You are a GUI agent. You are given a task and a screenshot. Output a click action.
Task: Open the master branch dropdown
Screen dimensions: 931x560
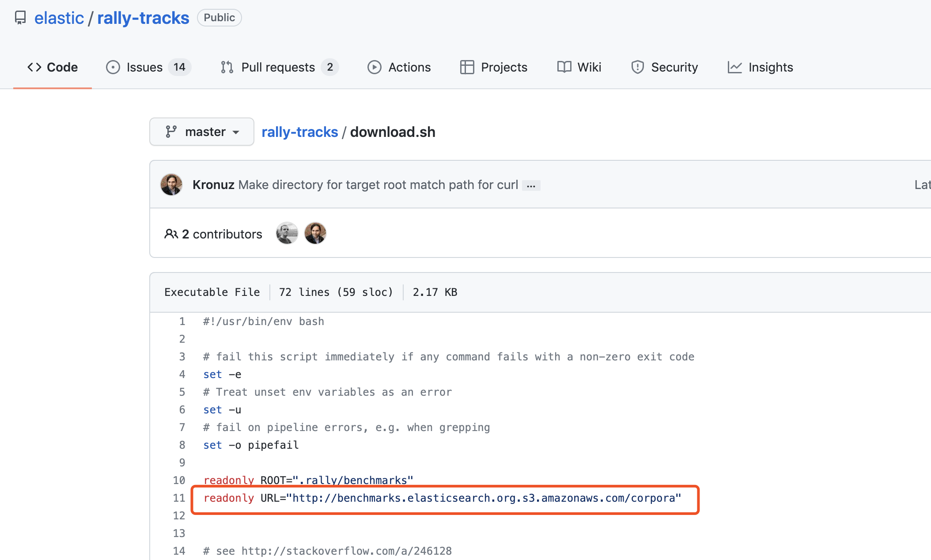202,132
